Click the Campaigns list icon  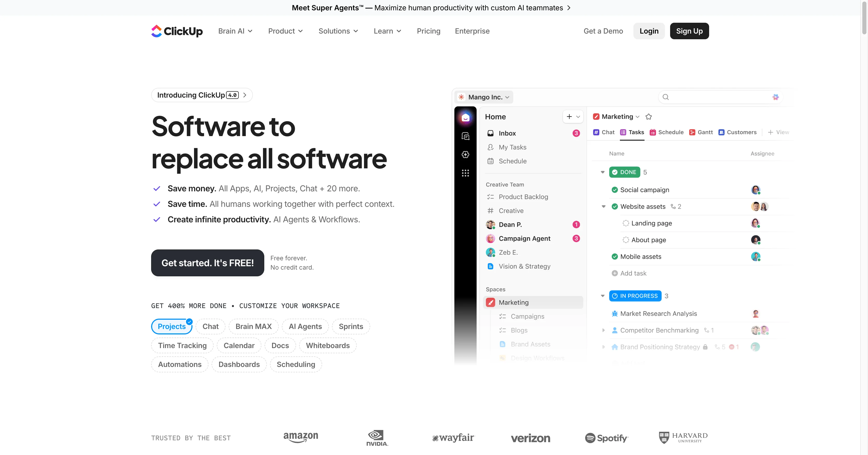pos(502,316)
